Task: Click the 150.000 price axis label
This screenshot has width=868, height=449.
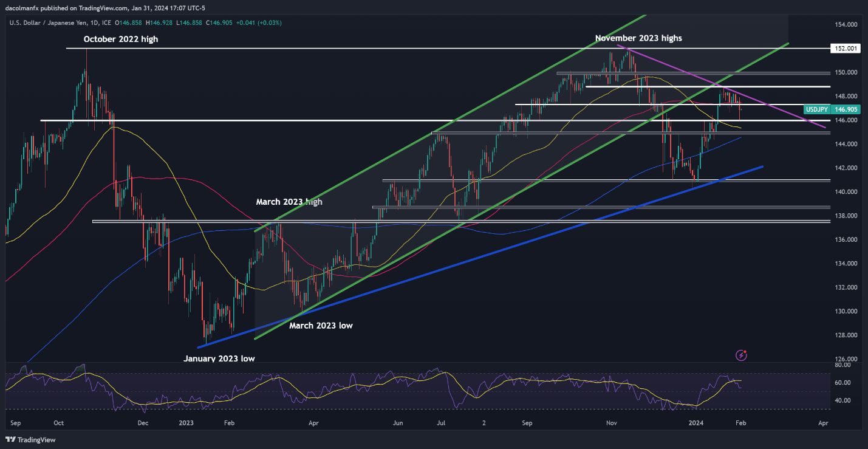Action: tap(845, 72)
